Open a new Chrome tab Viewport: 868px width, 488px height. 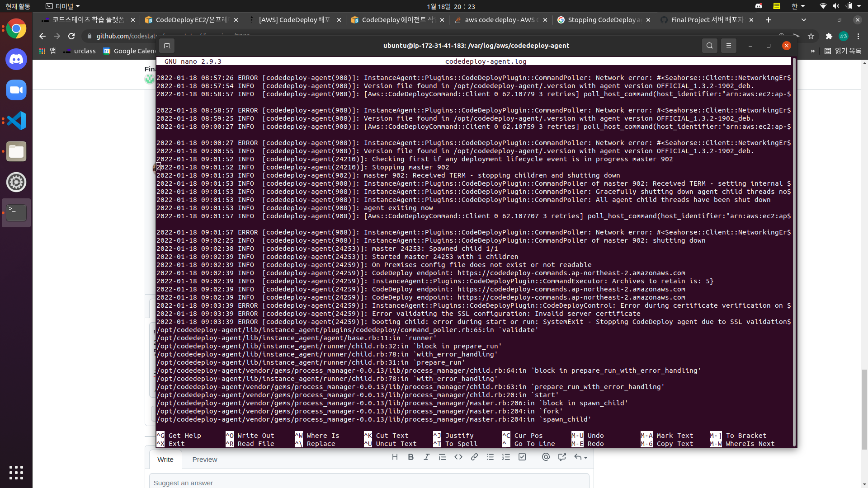769,20
